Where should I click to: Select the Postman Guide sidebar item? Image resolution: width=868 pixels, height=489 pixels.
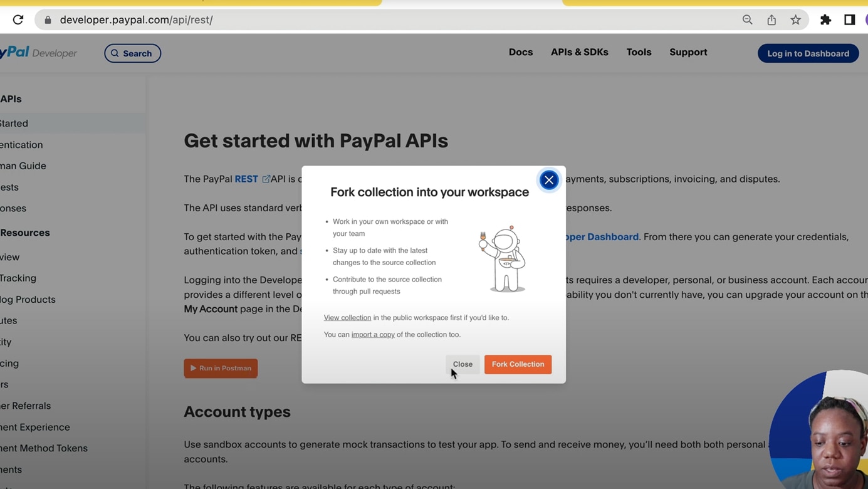click(x=23, y=166)
